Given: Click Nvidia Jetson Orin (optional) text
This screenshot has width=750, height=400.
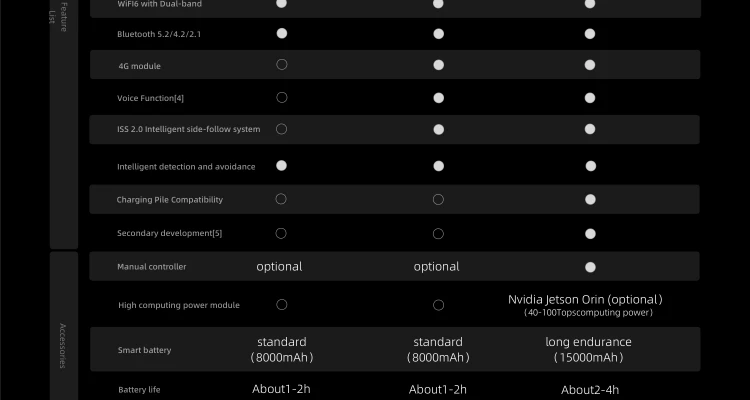Looking at the screenshot, I should (585, 299).
